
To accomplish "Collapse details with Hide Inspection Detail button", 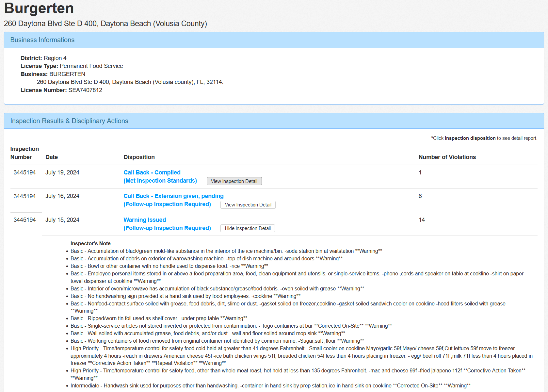I will [248, 228].
